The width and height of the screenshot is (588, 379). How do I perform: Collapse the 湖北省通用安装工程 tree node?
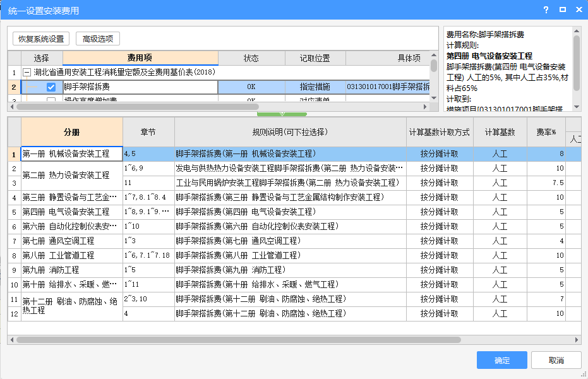(x=27, y=73)
